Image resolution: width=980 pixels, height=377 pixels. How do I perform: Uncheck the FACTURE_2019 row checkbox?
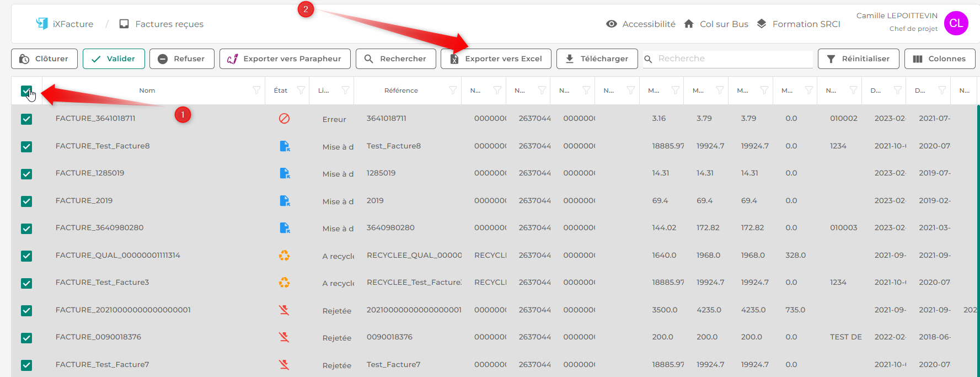click(26, 201)
